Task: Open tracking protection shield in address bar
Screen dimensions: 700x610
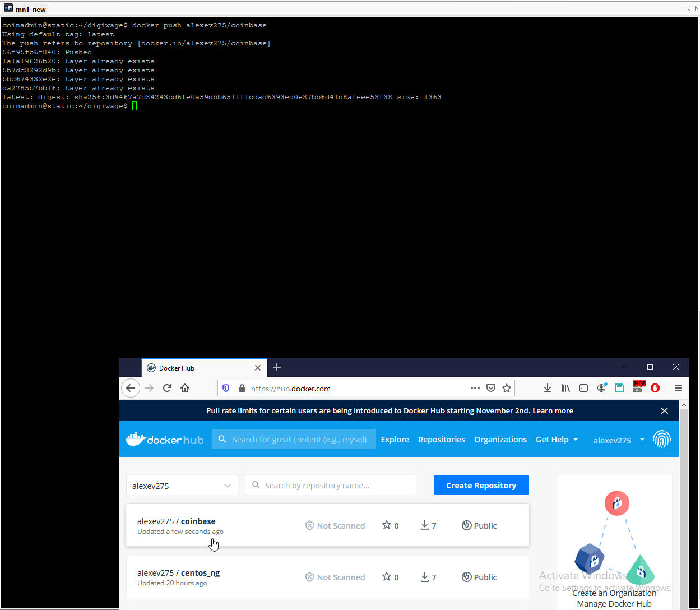Action: click(x=226, y=388)
